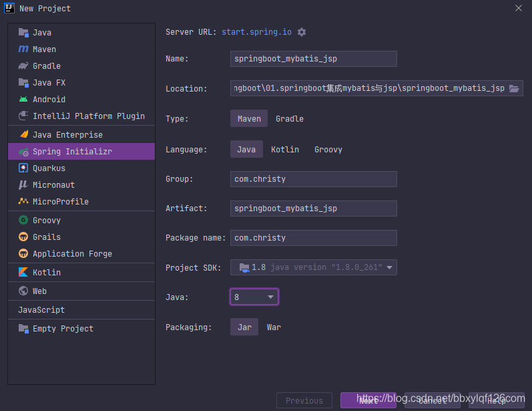Image resolution: width=532 pixels, height=411 pixels.
Task: Open Server URL settings gear
Action: pyautogui.click(x=302, y=32)
